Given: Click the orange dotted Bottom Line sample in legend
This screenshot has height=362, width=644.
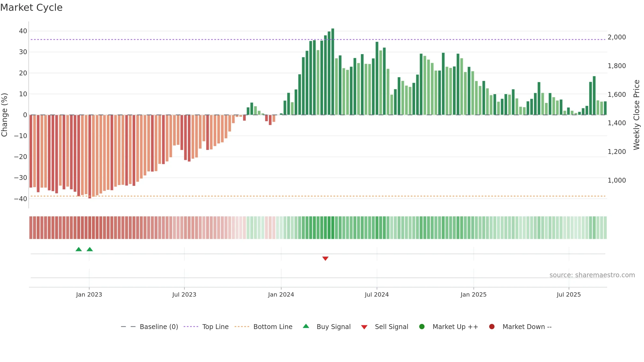Looking at the screenshot, I should pos(242,327).
